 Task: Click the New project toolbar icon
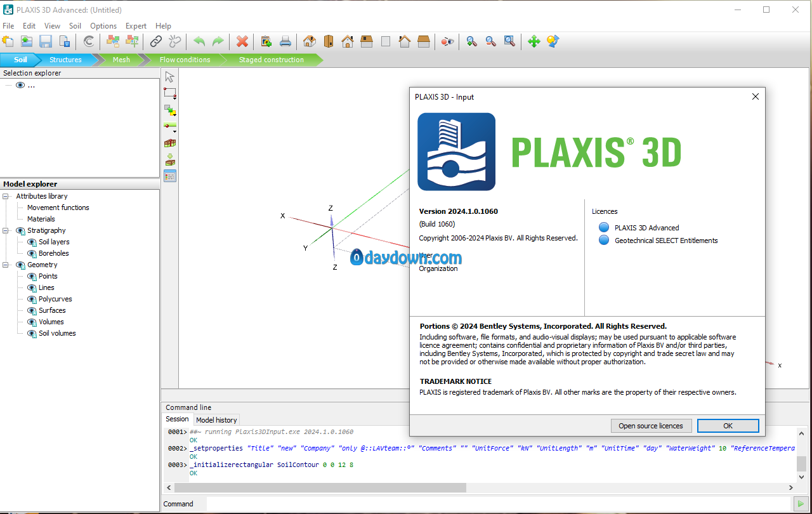[x=8, y=41]
